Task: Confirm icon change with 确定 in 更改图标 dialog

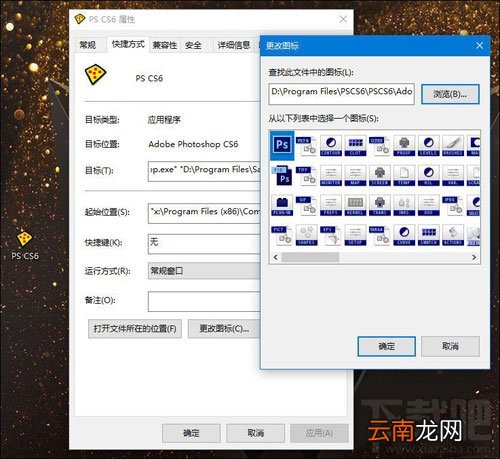Action: (x=387, y=346)
